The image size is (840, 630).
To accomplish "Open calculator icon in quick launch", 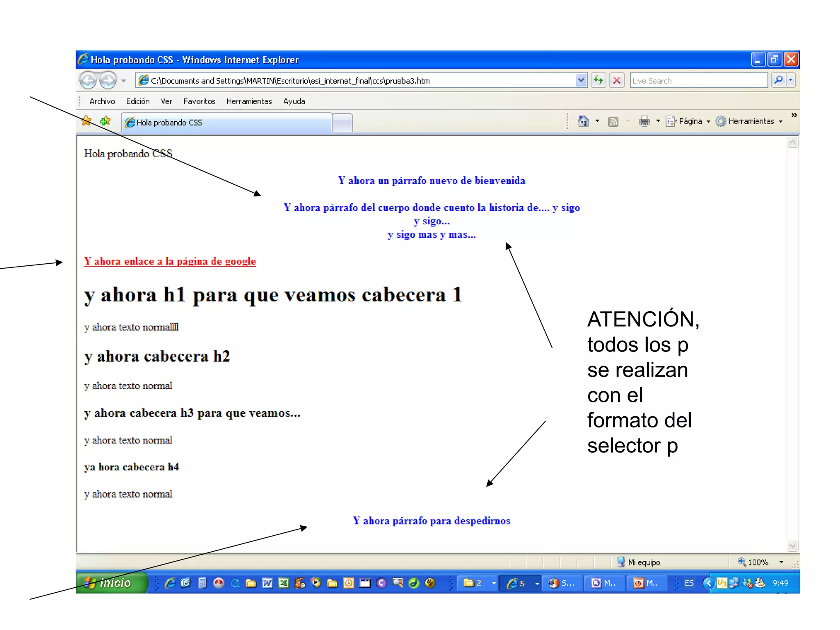I will point(202,583).
